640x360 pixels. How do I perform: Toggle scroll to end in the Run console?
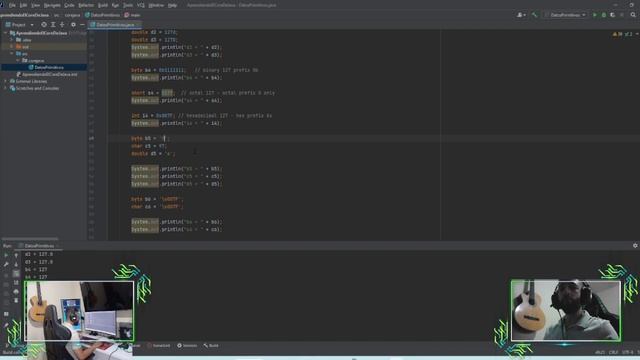16,282
